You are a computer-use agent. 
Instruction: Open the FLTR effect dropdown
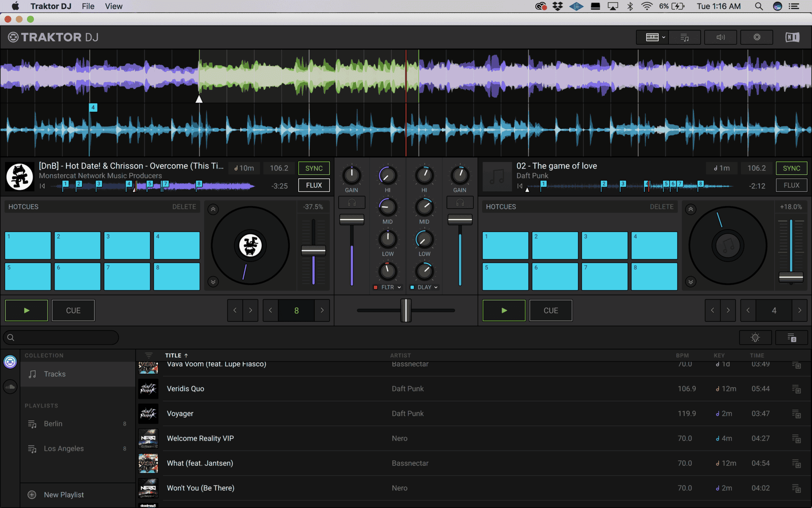click(x=391, y=287)
